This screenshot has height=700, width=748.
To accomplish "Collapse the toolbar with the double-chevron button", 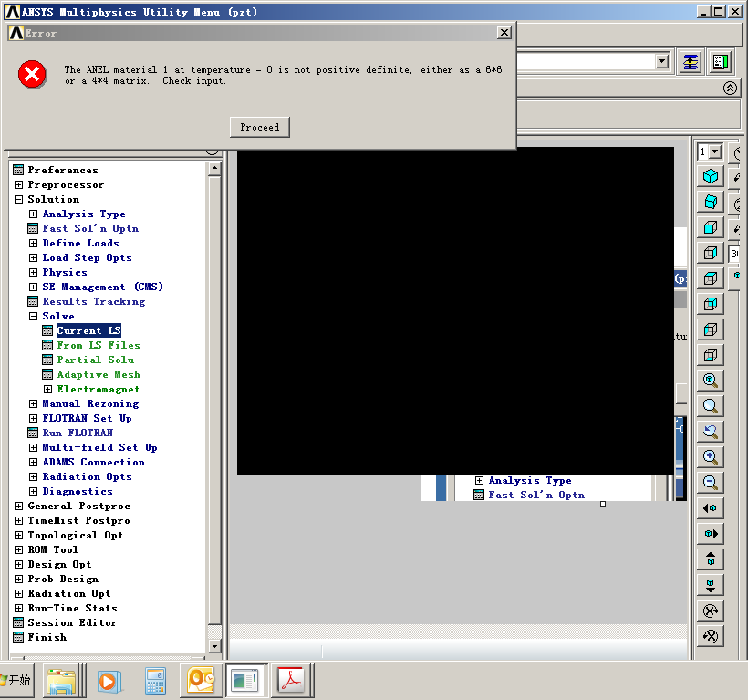I will [730, 88].
